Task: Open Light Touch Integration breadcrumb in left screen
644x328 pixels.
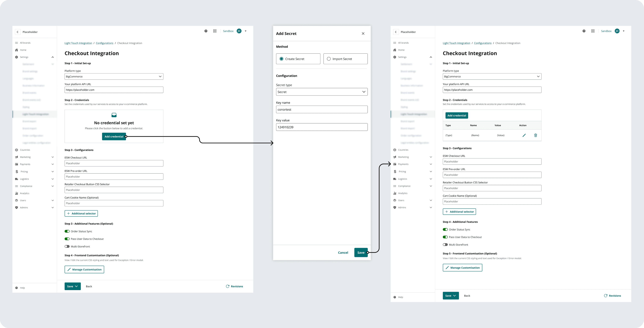Action: (x=78, y=43)
